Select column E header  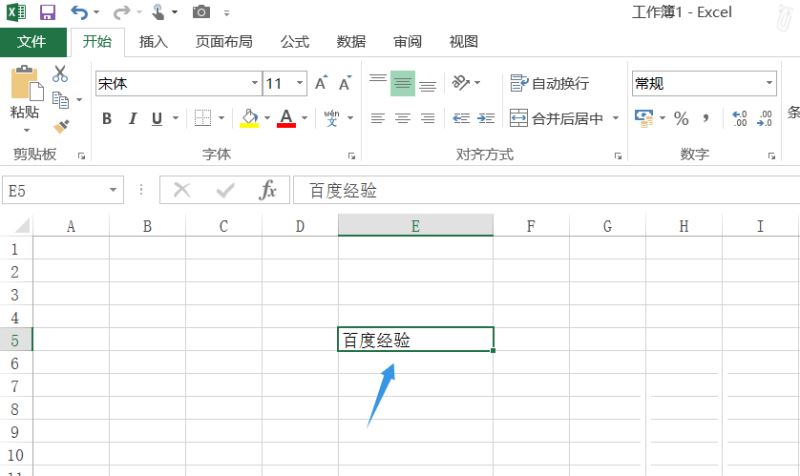(415, 226)
